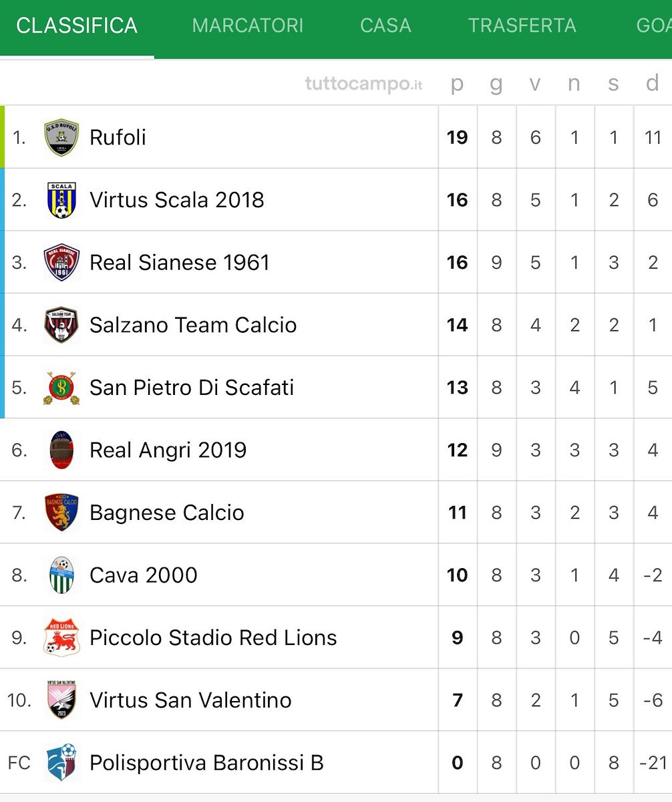The image size is (672, 802).
Task: Select the Polisportiva Baronissi B crest
Action: (x=61, y=763)
